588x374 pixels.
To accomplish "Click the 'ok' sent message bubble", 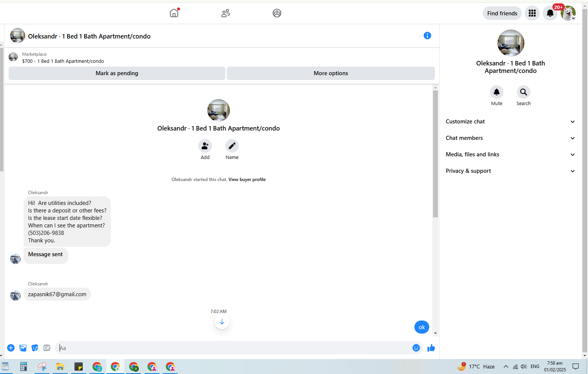I will pyautogui.click(x=422, y=327).
